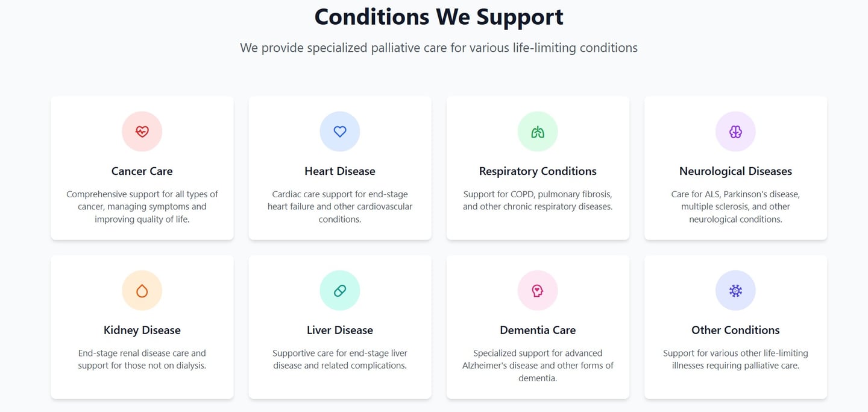Open the Other Conditions card title

click(735, 330)
